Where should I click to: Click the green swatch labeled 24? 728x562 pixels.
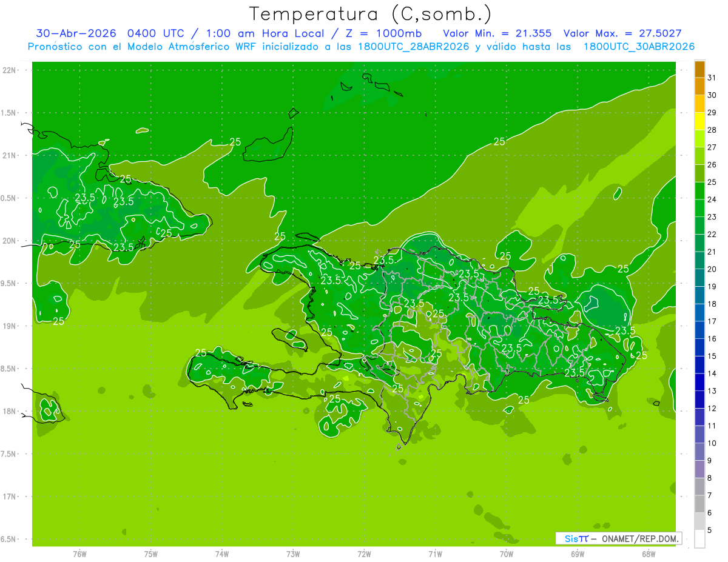(x=699, y=191)
